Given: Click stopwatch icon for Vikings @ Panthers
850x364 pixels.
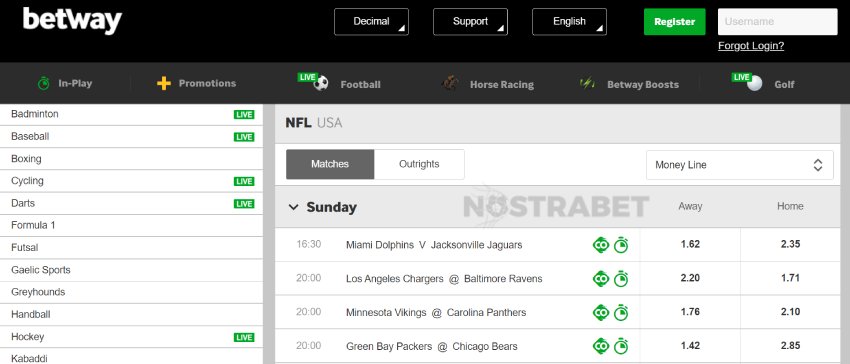Looking at the screenshot, I should tap(621, 312).
